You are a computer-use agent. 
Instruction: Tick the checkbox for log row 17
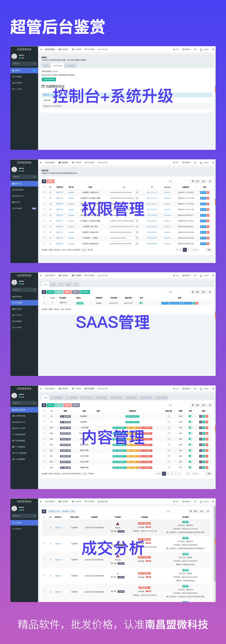click(44, 192)
